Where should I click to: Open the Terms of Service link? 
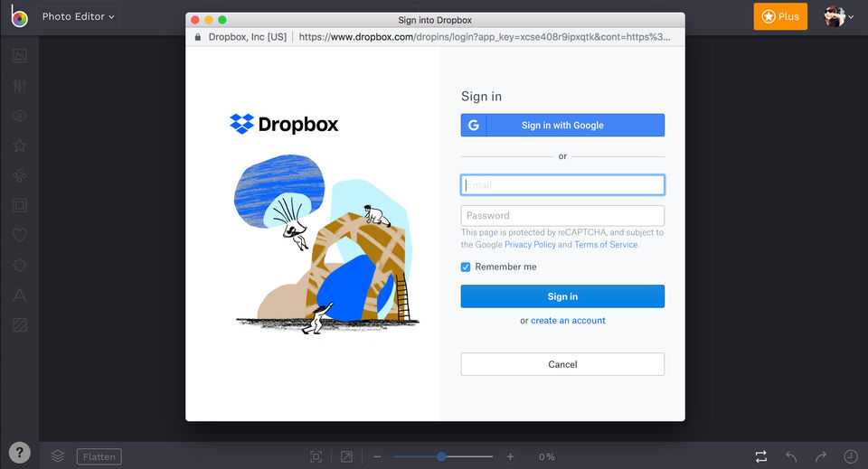click(606, 245)
